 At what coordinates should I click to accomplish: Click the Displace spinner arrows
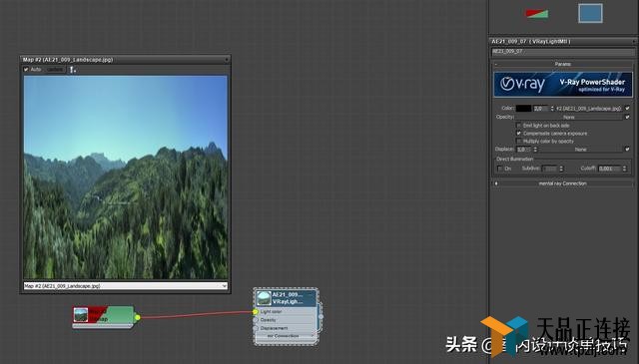coord(535,150)
